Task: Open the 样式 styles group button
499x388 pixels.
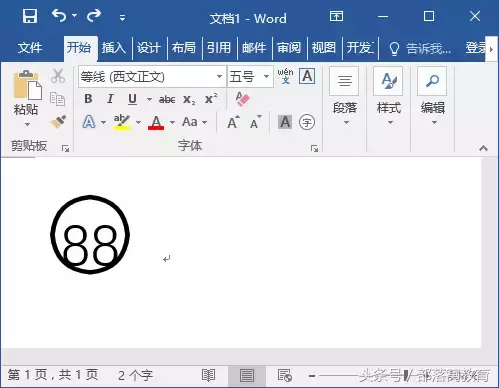Action: (x=389, y=97)
